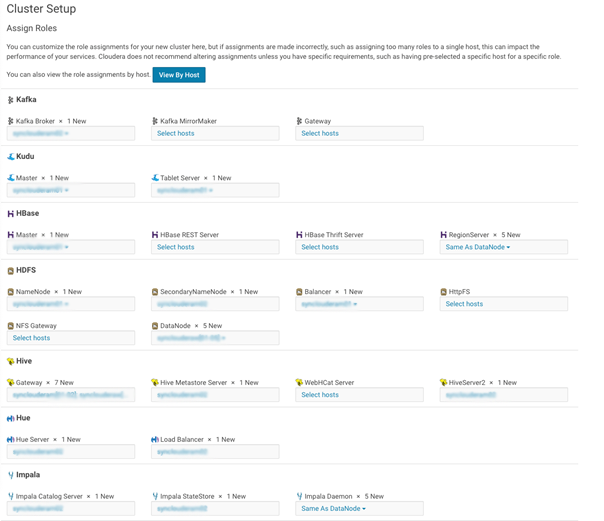
Task: Click the HDFS Balancer role icon
Action: click(299, 292)
